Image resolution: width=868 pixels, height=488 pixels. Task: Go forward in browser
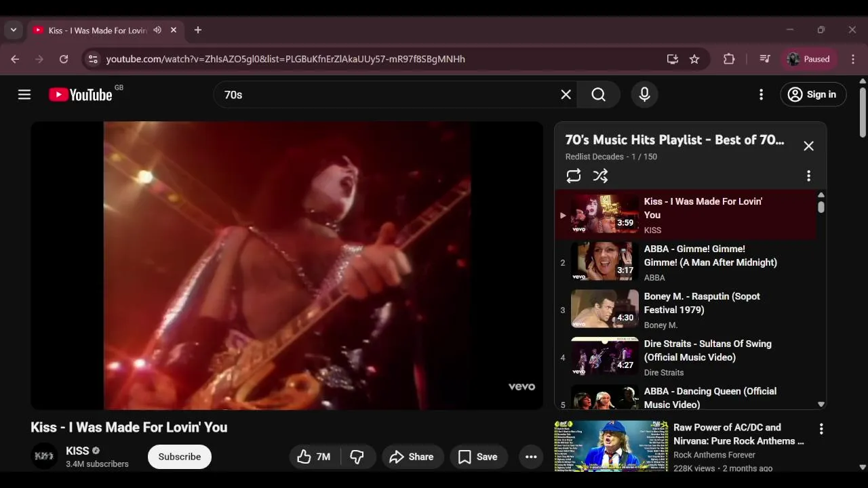coord(39,59)
